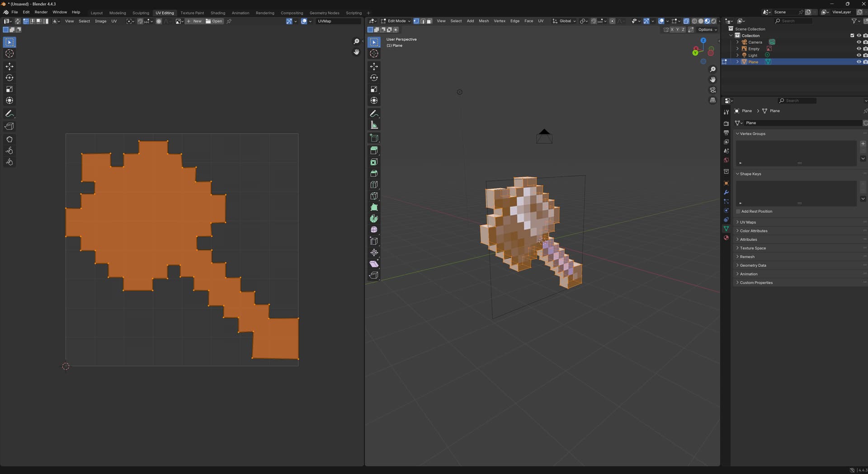Enable vertex select mode in 3D viewport

tap(416, 21)
